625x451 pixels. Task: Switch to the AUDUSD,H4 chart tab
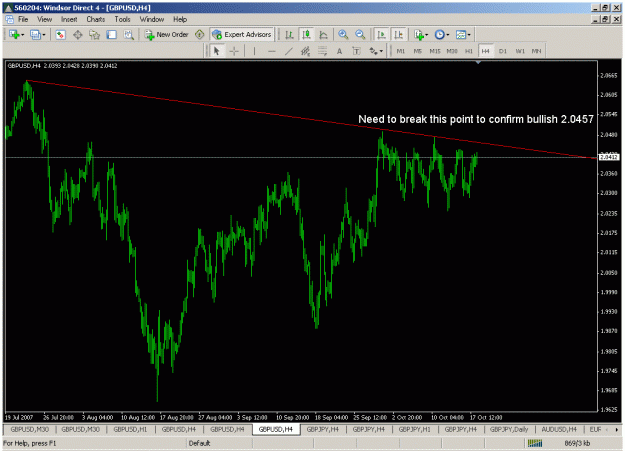(x=559, y=429)
